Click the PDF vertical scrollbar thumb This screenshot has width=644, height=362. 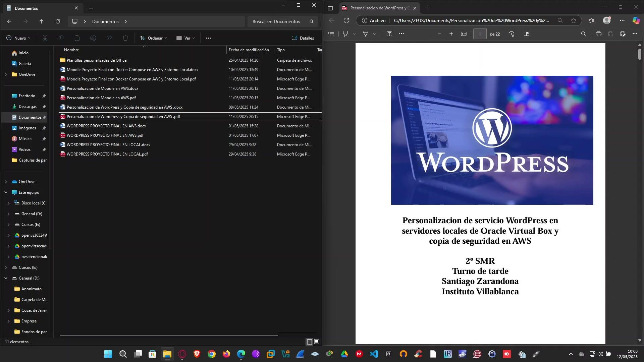tap(640, 54)
